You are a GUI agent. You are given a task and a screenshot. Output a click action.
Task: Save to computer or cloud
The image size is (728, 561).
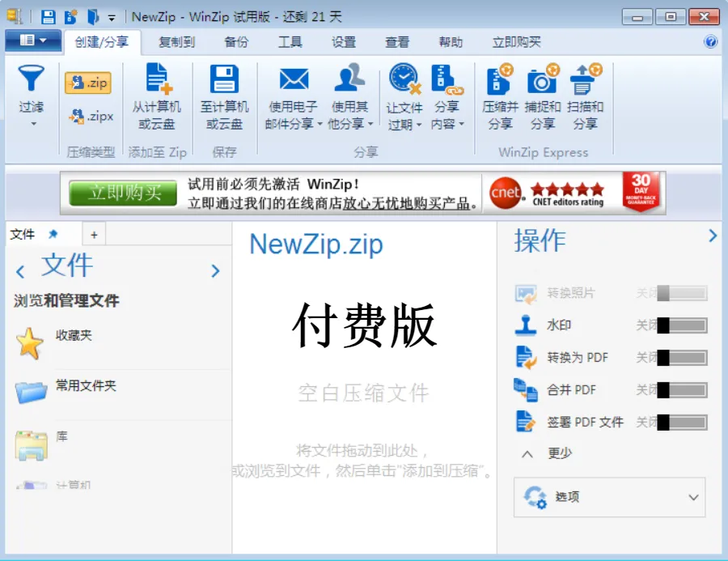point(224,96)
